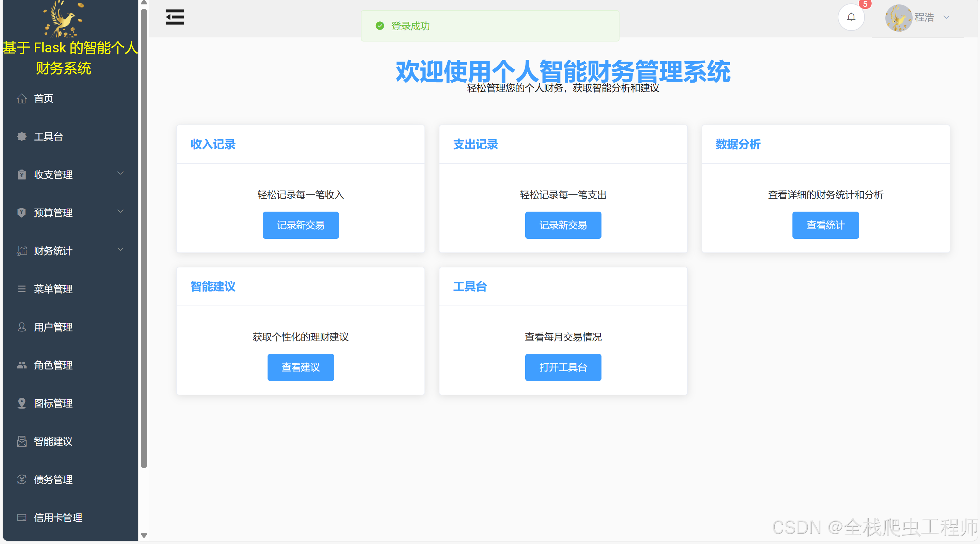Click the sidebar scrollbar down arrow
Viewport: 980px width, 544px height.
(144, 535)
